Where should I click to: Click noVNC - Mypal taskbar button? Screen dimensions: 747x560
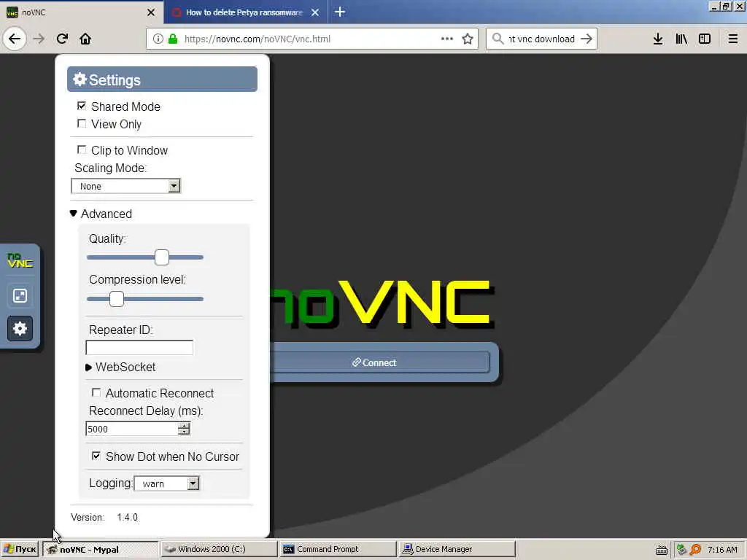100,550
